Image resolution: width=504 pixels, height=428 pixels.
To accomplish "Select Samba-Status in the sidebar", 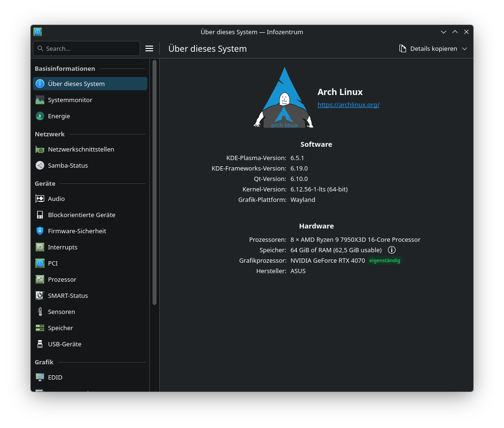I will (90, 166).
